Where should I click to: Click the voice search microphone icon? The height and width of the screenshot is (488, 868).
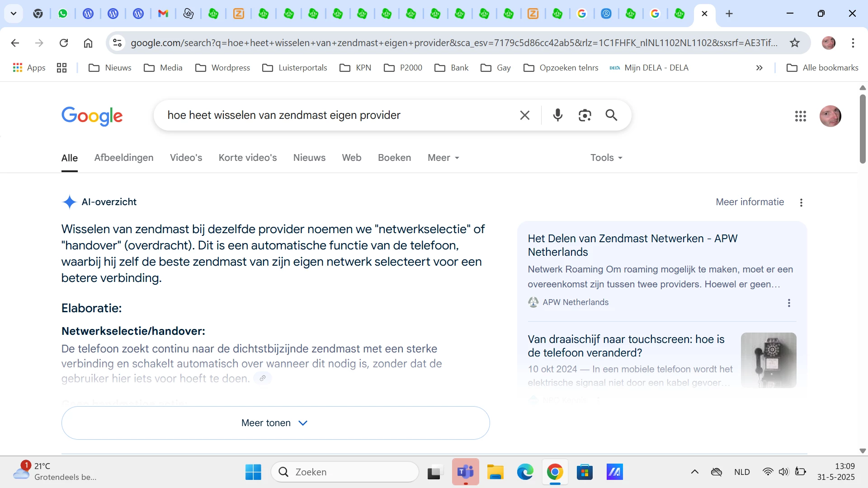pyautogui.click(x=557, y=115)
